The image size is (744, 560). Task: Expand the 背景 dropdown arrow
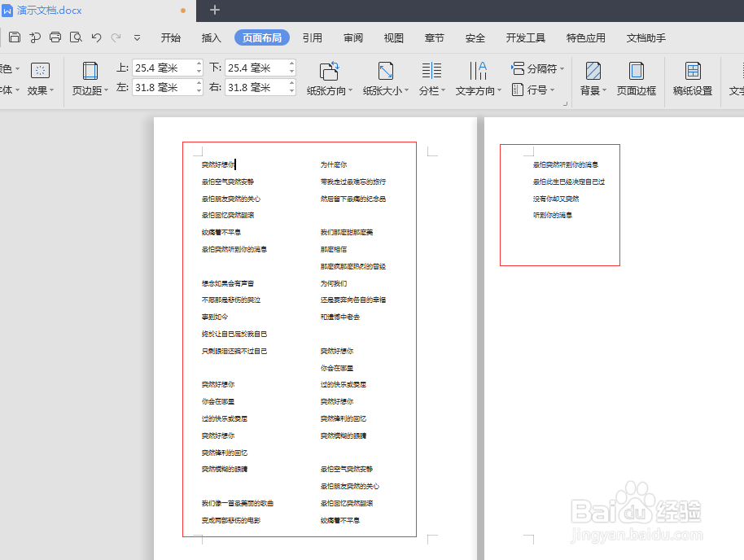(x=604, y=90)
